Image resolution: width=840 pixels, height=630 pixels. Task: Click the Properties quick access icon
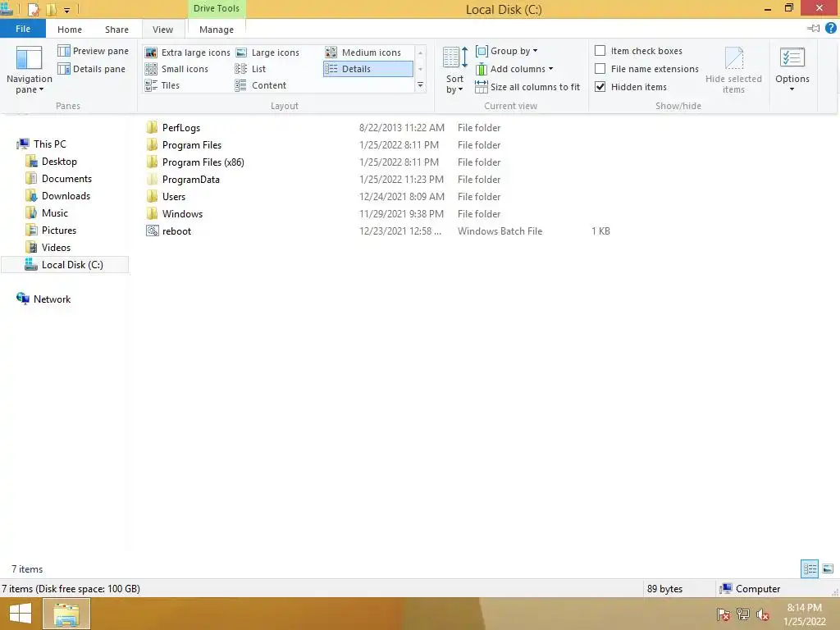(33, 9)
